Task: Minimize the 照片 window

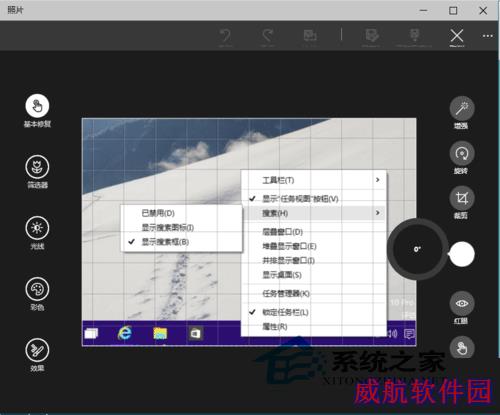Action: 423,11
